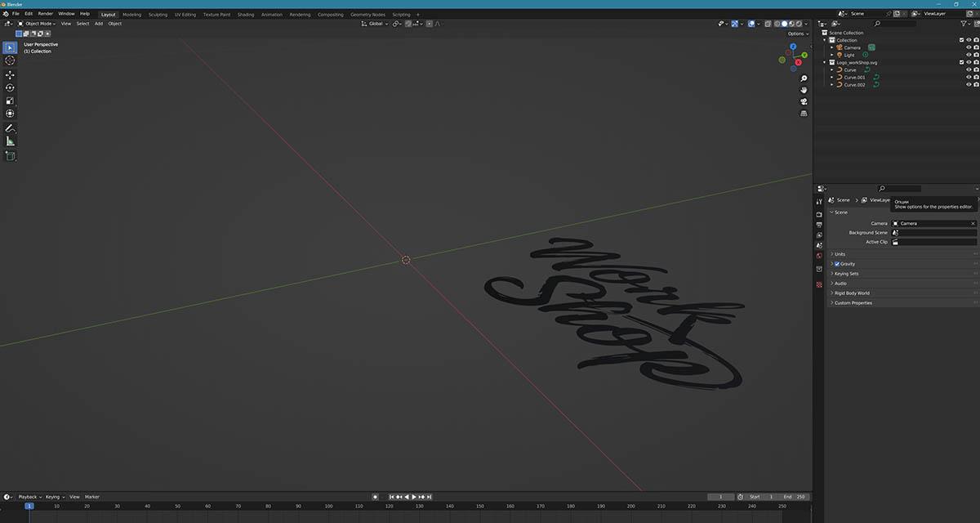
Task: Open the Global orientation dropdown
Action: tap(375, 24)
